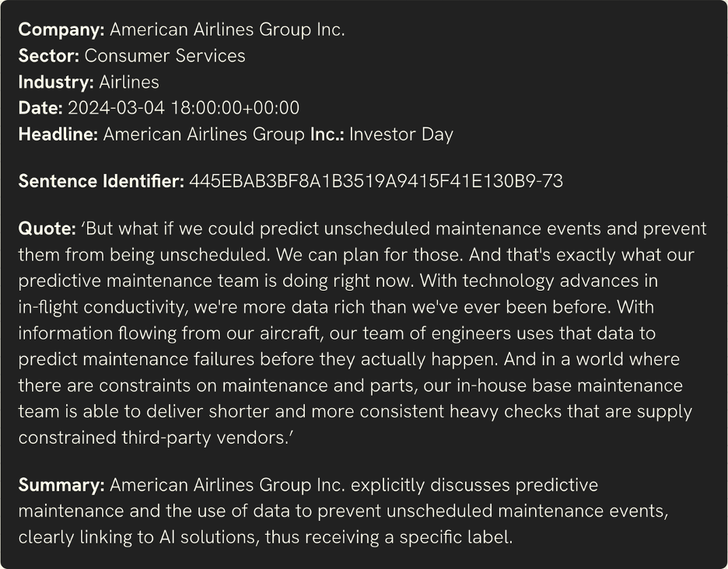This screenshot has height=569, width=728.
Task: Click the Company label
Action: pos(61,30)
